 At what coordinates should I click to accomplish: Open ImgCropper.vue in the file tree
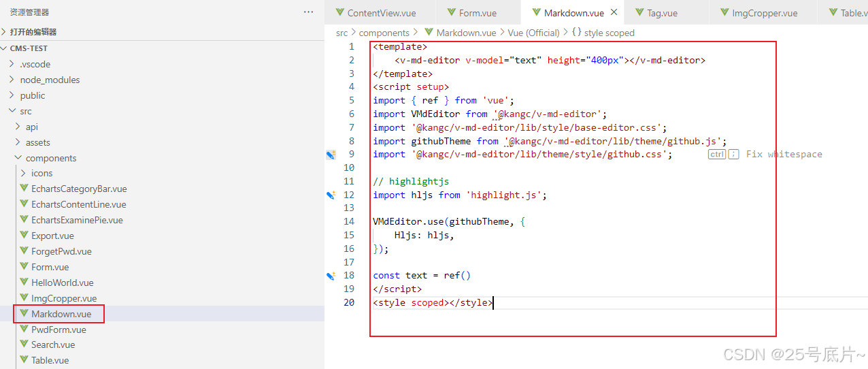click(64, 298)
